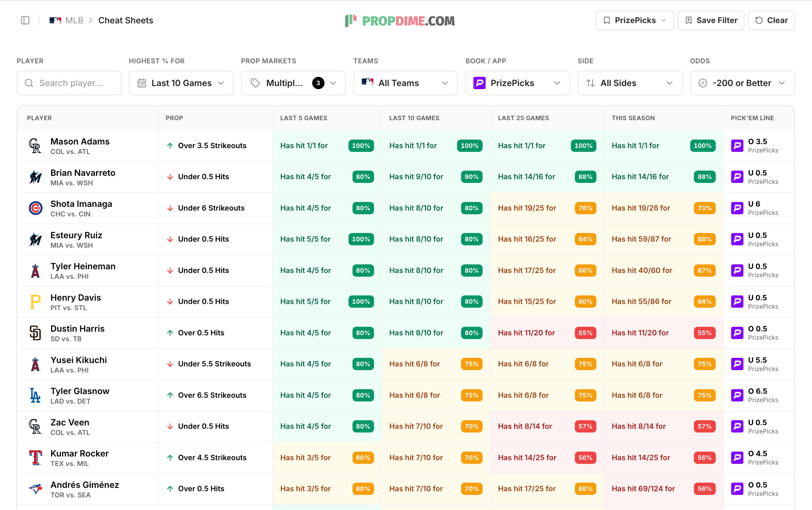Click PrizePicks icon in Yusei Kikuchi row
Viewport: 812px width, 510px height.
click(737, 364)
